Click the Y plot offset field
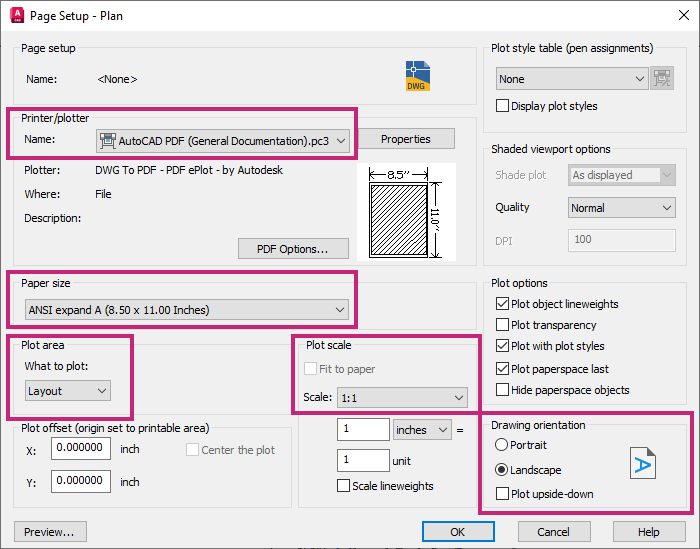Image resolution: width=700 pixels, height=549 pixels. (x=81, y=481)
